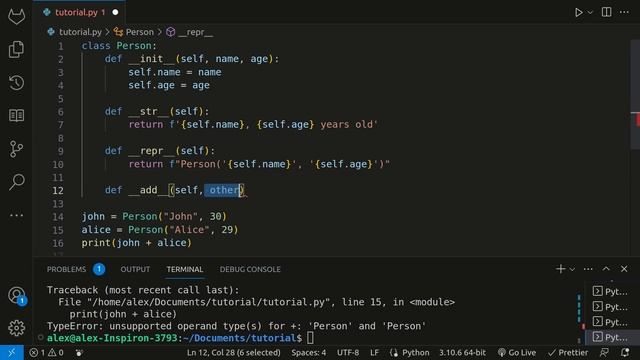This screenshot has height=360, width=640.
Task: Click the PROBLEMS count badge
Action: (99, 269)
